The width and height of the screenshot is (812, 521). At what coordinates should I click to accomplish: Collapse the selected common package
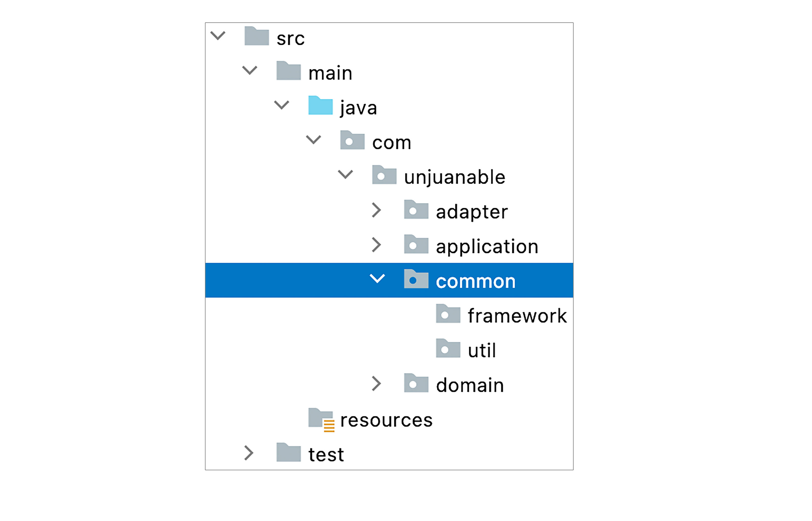click(377, 279)
